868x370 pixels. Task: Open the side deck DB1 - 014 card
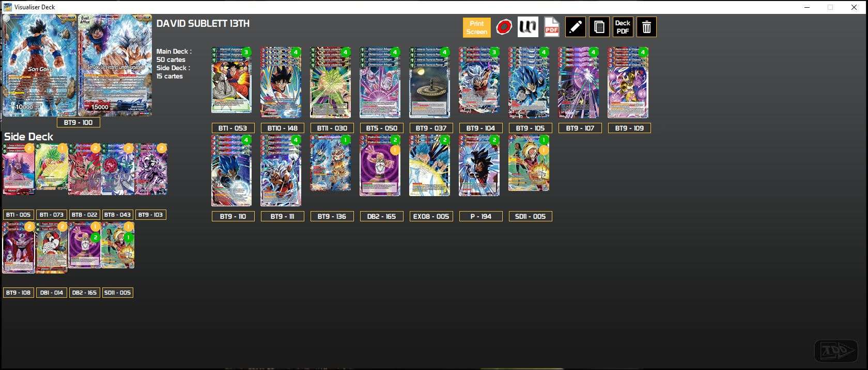pos(52,248)
